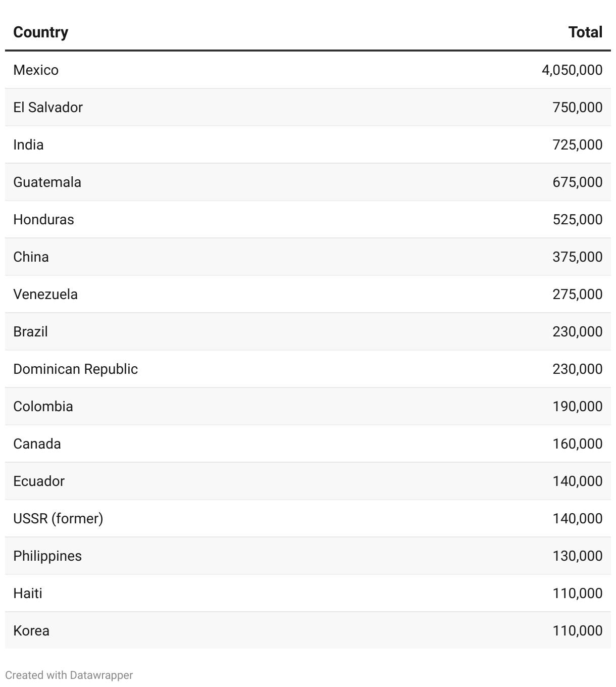Viewport: 616px width, 687px height.
Task: Click the Korea row label
Action: click(x=31, y=630)
